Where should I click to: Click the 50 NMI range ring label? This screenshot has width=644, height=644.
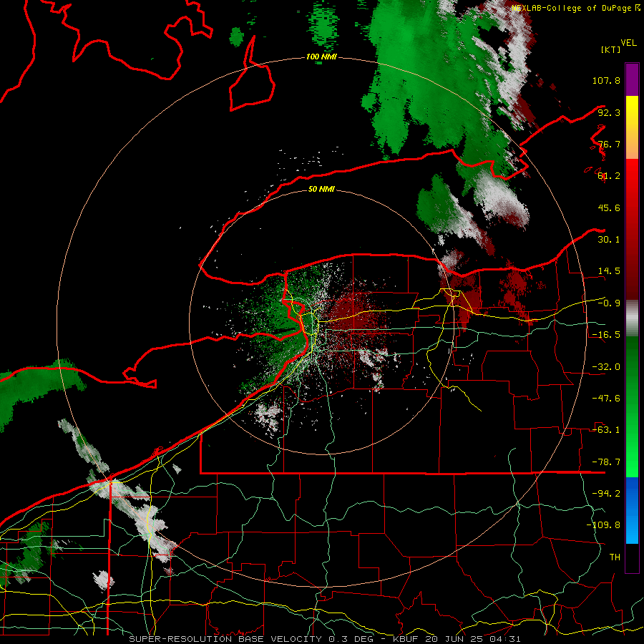point(321,189)
